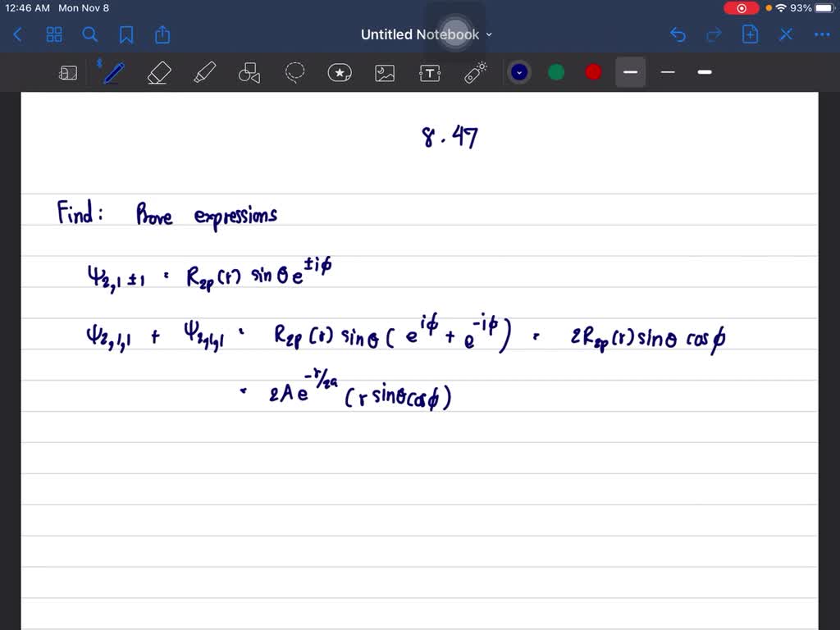Activate the Lasso selection tool
840x630 pixels.
click(294, 72)
